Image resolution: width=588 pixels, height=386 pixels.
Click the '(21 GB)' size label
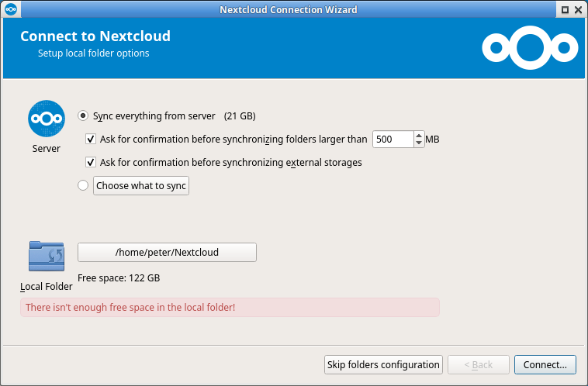240,116
